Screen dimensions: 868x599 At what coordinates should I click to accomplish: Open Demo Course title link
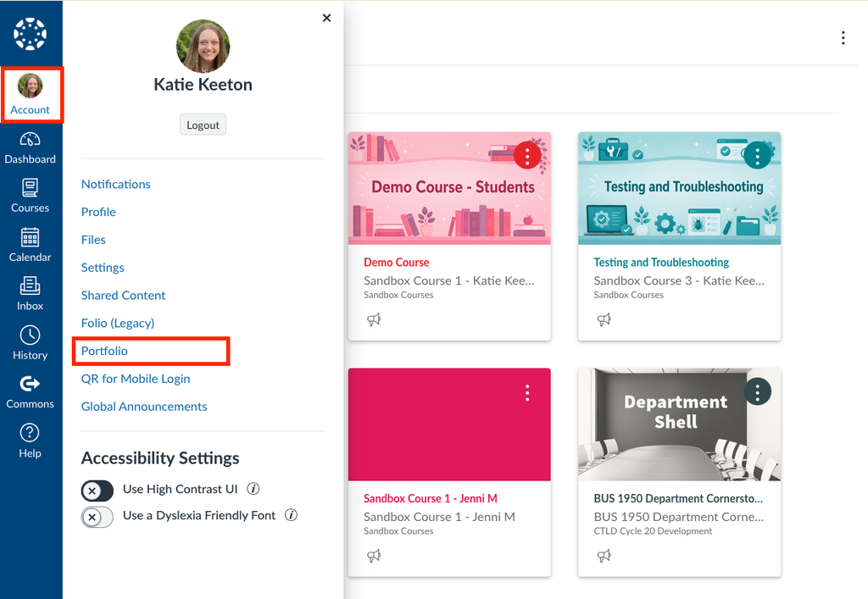pyautogui.click(x=397, y=262)
